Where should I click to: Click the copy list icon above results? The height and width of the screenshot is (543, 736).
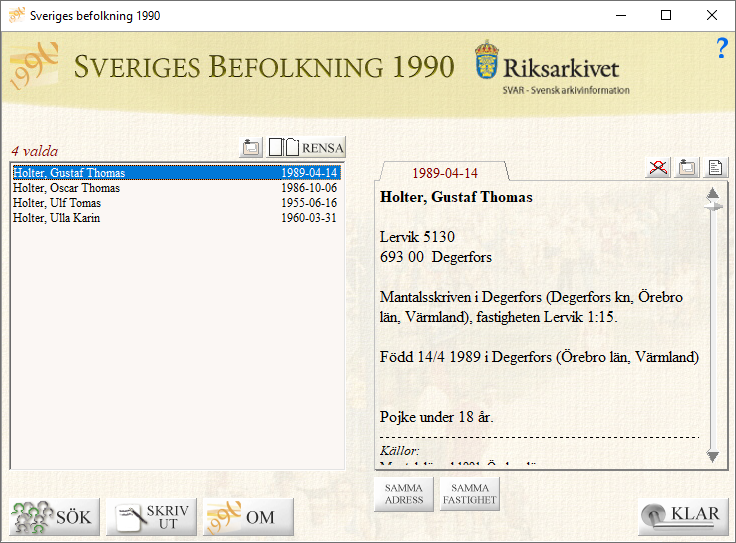[251, 148]
